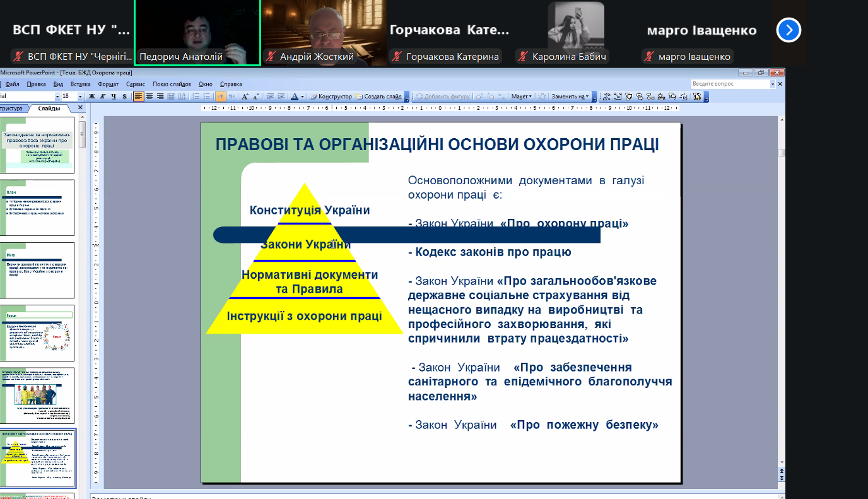868x499 pixels.
Task: Toggle left text alignment
Action: pyautogui.click(x=138, y=97)
